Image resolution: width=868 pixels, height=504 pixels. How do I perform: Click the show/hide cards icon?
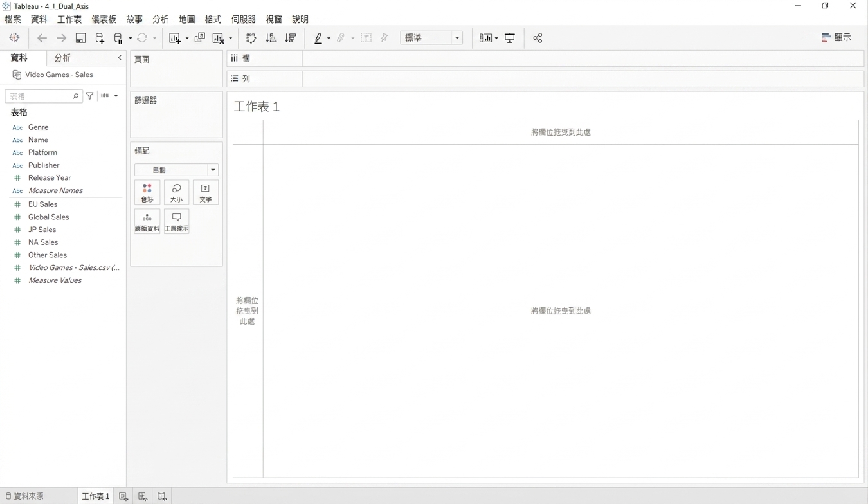485,39
